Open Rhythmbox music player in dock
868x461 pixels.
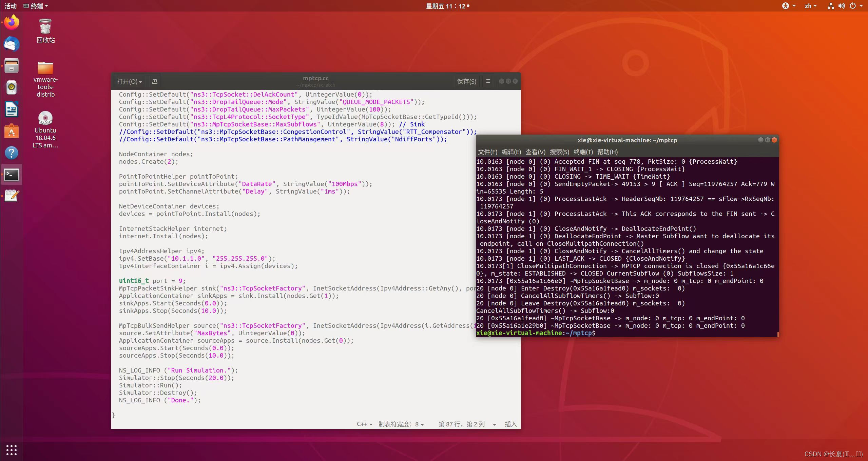(x=12, y=87)
